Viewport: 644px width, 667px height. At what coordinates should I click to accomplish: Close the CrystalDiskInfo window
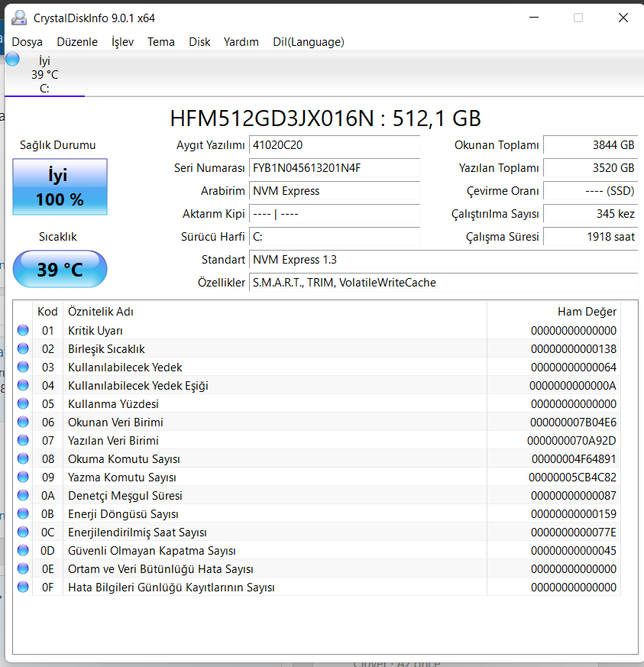click(x=623, y=18)
